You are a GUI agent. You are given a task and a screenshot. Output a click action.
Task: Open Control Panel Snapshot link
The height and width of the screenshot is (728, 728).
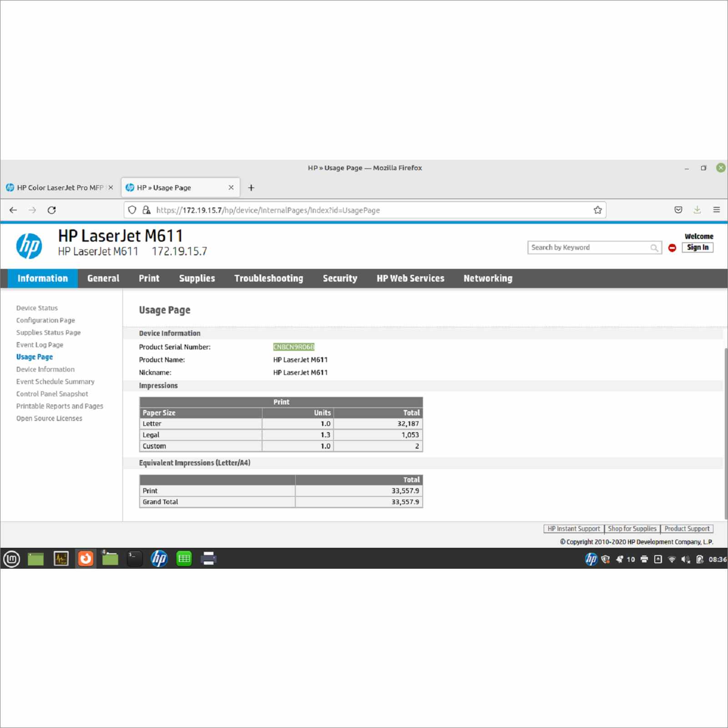(52, 394)
